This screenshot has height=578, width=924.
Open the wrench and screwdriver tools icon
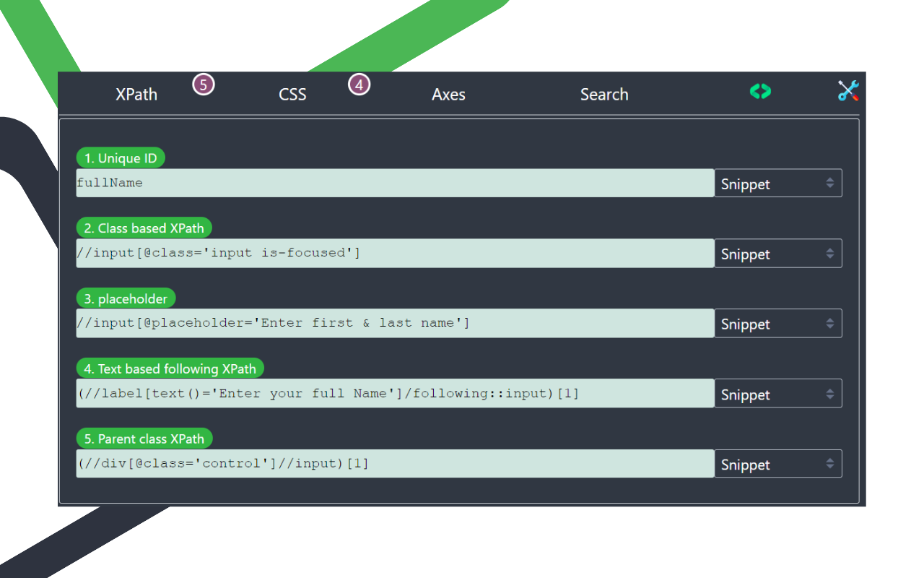(848, 91)
